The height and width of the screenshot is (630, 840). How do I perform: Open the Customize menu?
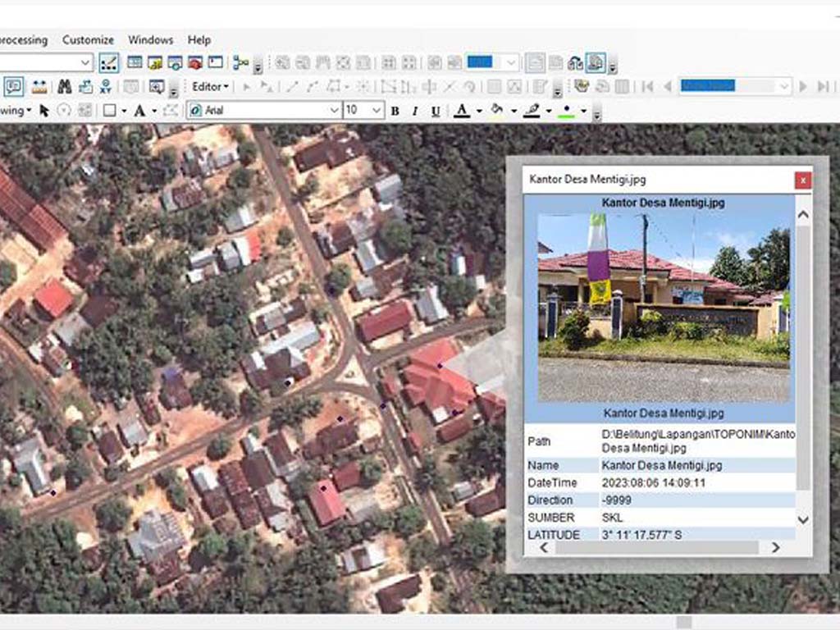pos(88,39)
